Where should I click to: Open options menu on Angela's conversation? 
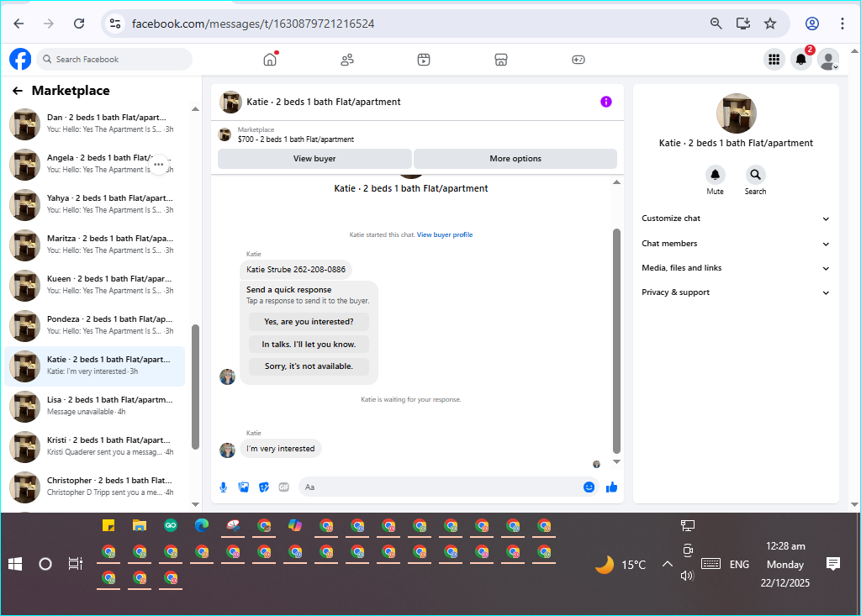click(x=159, y=164)
